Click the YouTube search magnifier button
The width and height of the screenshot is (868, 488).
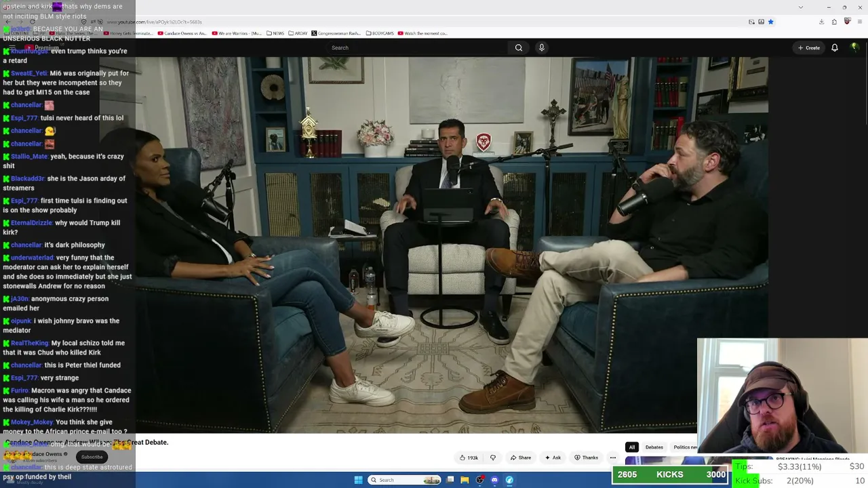pos(519,47)
